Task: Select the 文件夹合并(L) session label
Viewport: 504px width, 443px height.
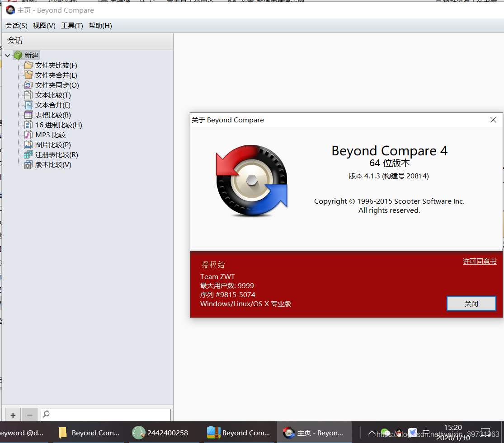Action: 56,75
